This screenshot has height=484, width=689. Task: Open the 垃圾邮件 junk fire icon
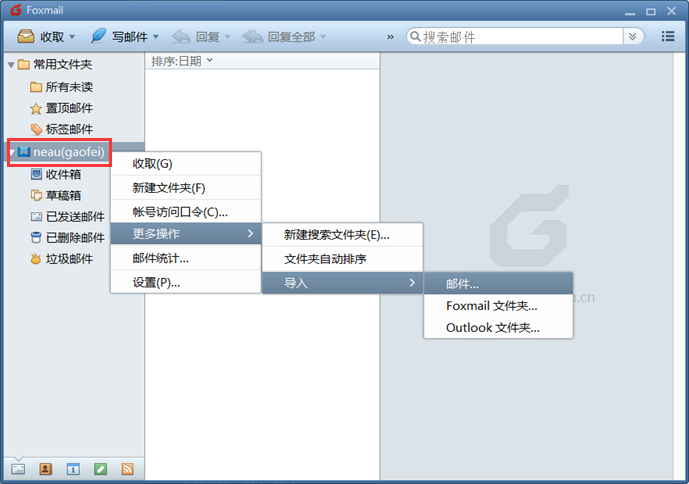[x=36, y=259]
